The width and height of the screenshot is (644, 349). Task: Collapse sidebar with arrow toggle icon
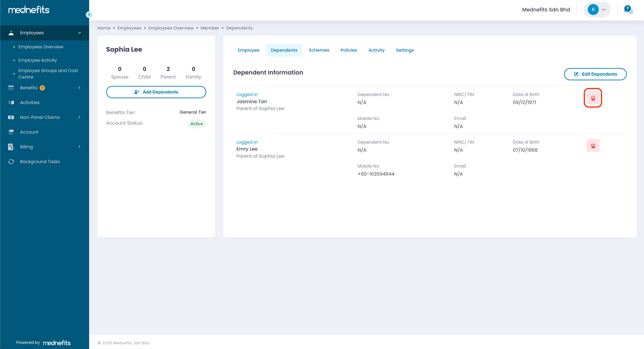pos(89,15)
